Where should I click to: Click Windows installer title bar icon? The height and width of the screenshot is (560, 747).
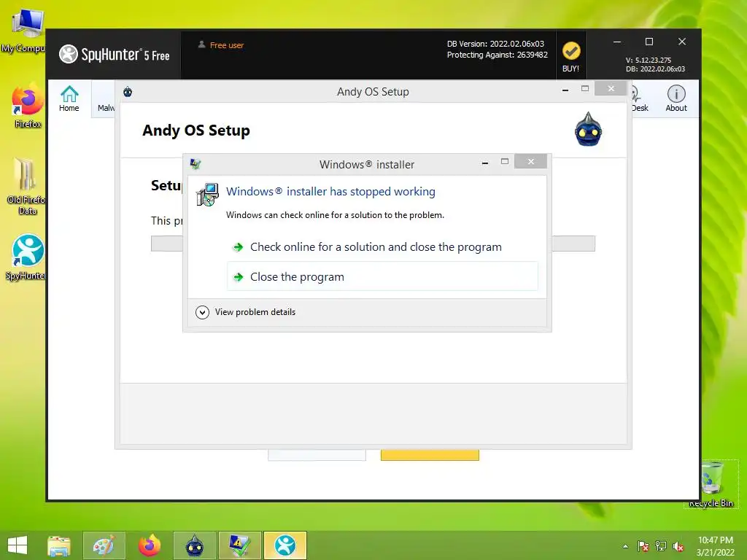196,164
